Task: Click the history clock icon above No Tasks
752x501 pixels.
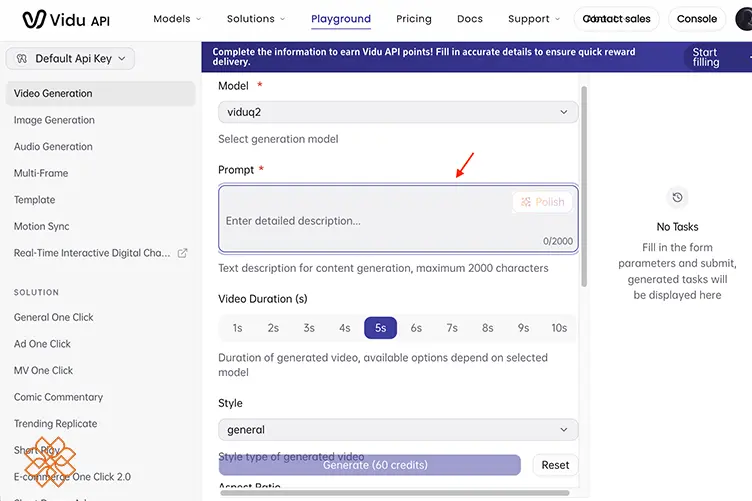Action: pos(677,197)
